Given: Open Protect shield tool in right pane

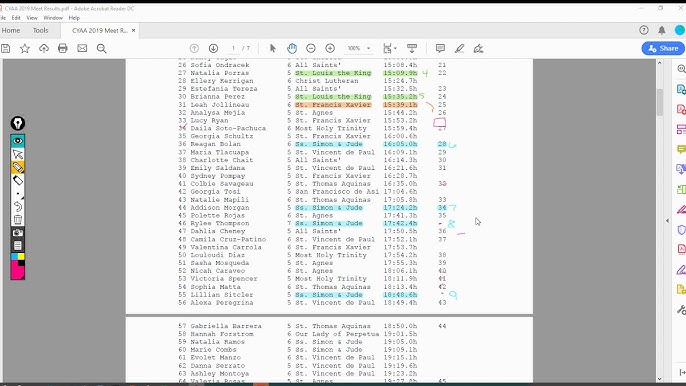Looking at the screenshot, I should click(x=681, y=230).
